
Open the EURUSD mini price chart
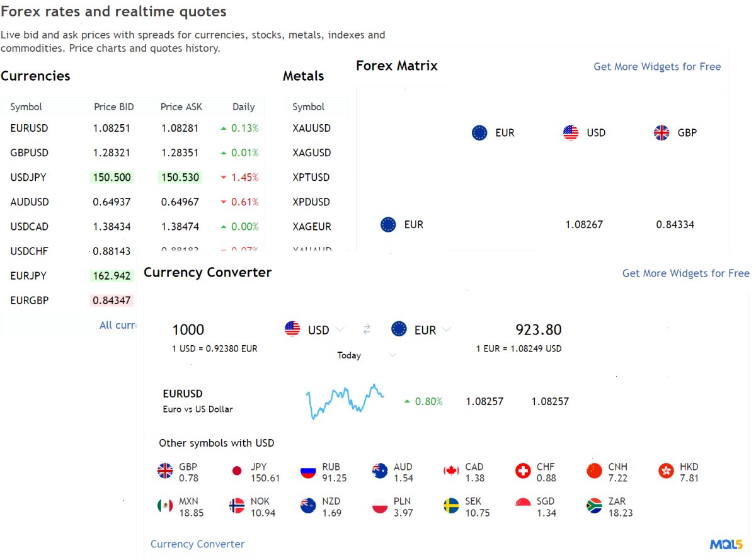point(345,401)
